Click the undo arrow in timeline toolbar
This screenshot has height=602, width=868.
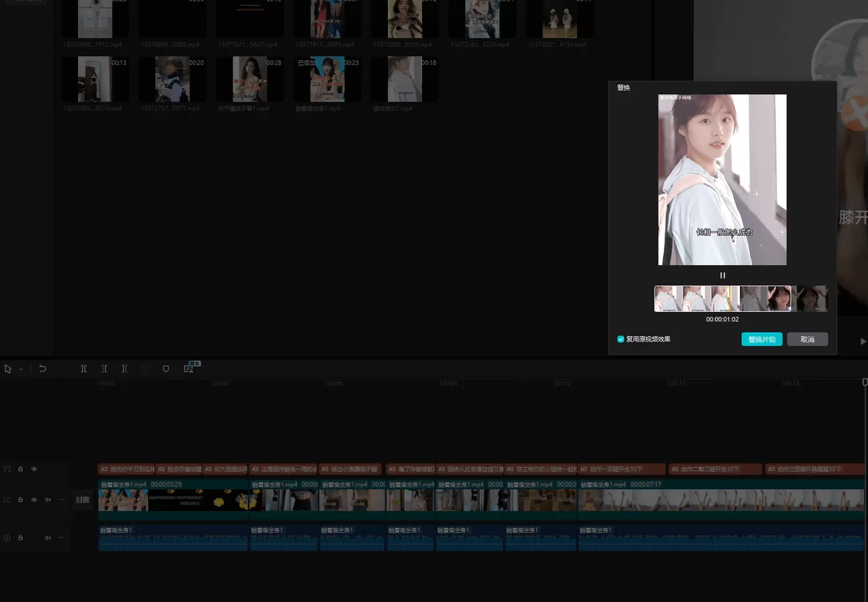click(x=43, y=369)
